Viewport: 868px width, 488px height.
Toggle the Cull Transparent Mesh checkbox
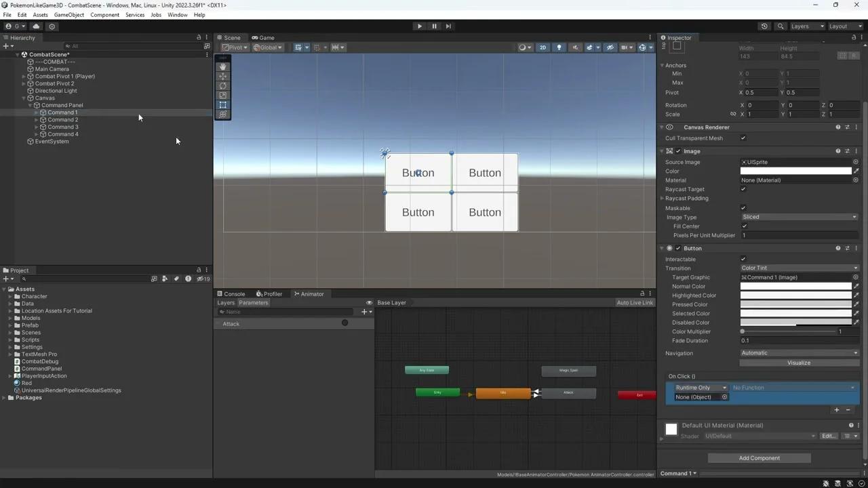743,138
